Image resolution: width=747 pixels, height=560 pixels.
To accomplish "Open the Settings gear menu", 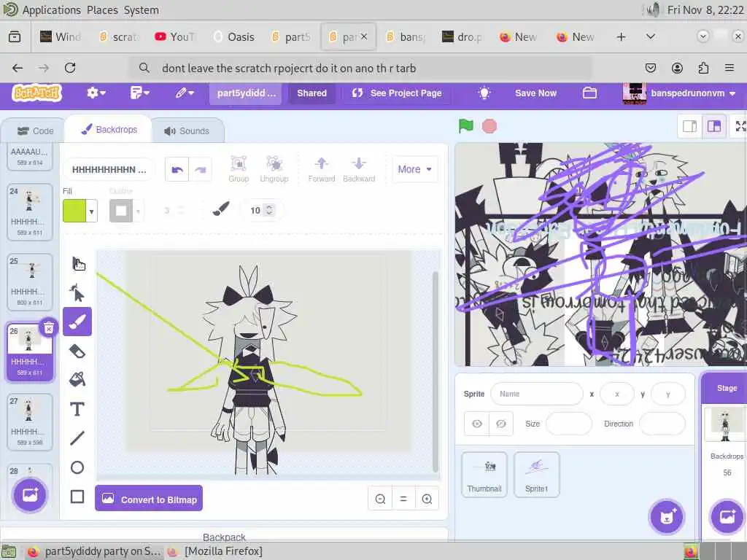I will [x=96, y=93].
